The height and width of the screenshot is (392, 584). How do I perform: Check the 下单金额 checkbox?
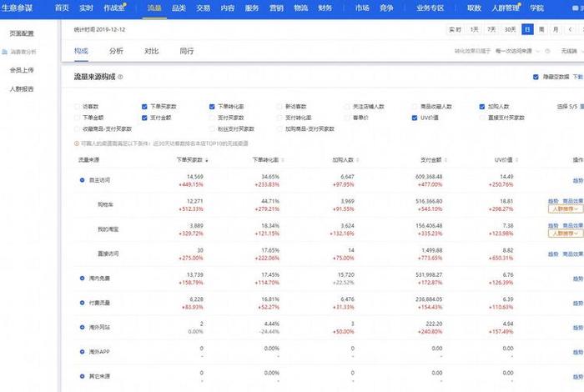click(x=77, y=118)
